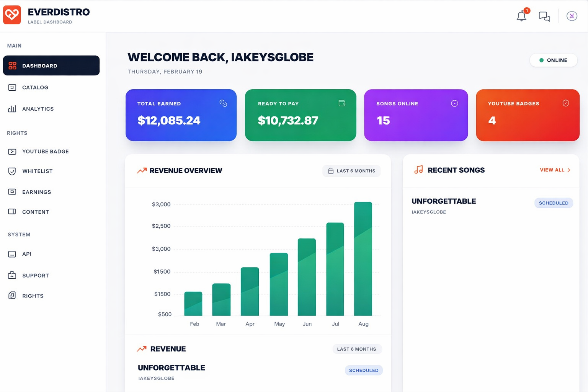This screenshot has width=588, height=392.
Task: Open the Earnings sidebar icon
Action: pos(12,192)
